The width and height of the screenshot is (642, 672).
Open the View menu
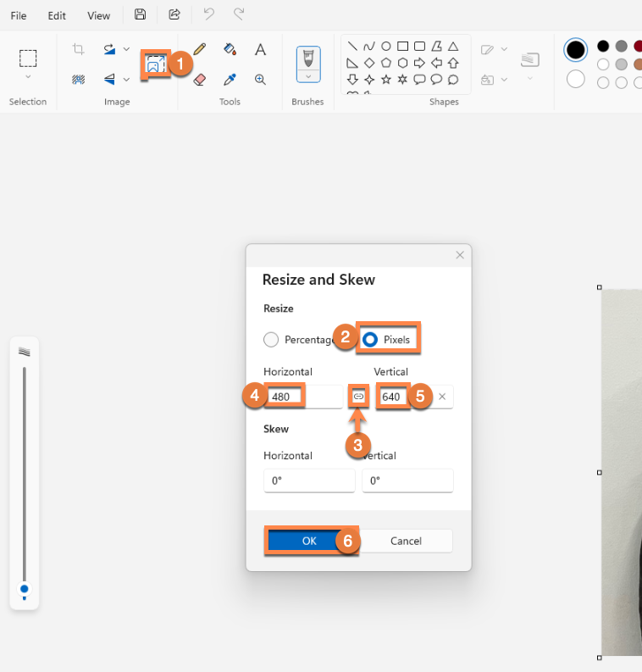[99, 15]
